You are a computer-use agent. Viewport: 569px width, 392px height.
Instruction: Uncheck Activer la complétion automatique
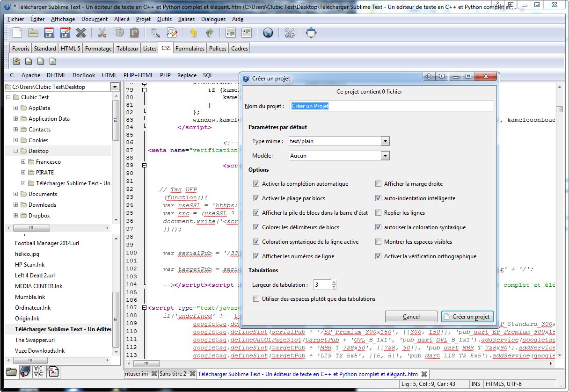256,184
